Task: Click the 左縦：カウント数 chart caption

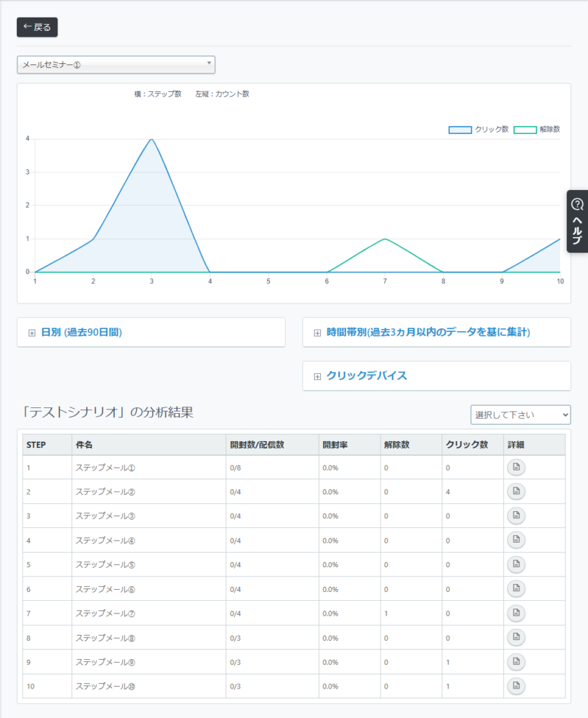Action: (222, 94)
